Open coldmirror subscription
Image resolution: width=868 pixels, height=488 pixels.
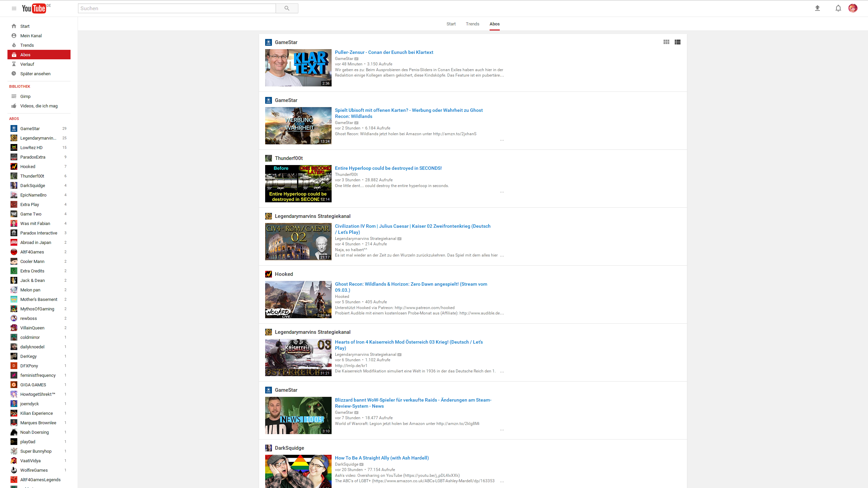[x=39, y=337]
